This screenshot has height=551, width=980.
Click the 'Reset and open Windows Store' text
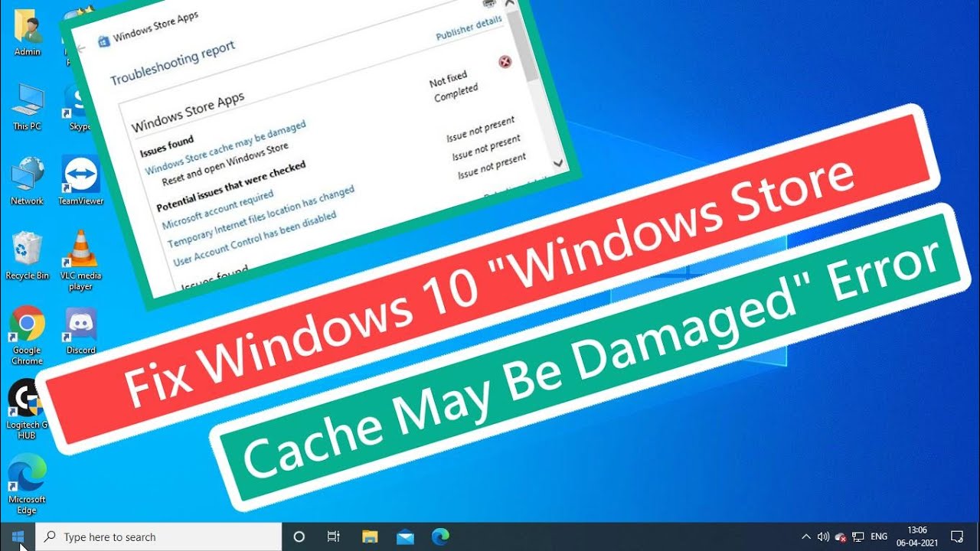(225, 165)
